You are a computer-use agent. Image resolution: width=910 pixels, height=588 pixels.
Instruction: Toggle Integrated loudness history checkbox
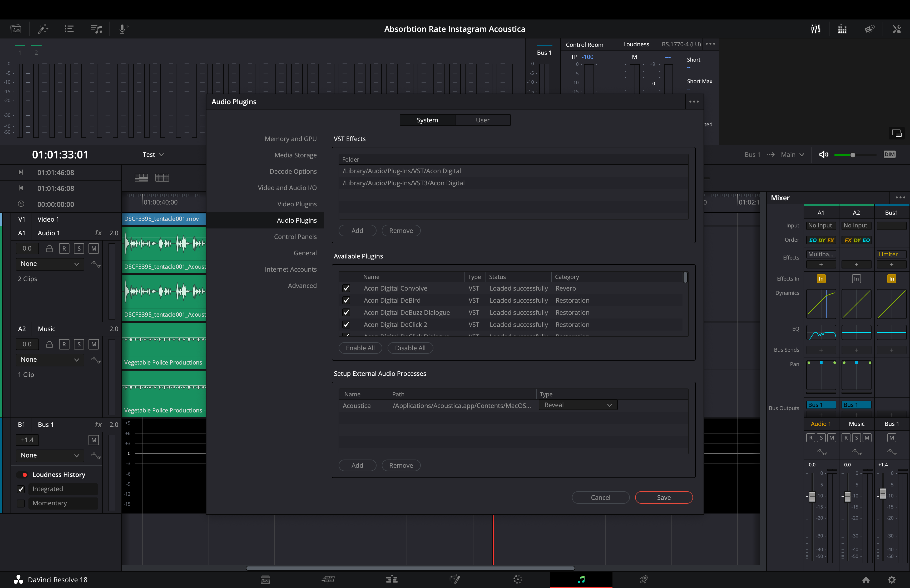[x=21, y=489]
